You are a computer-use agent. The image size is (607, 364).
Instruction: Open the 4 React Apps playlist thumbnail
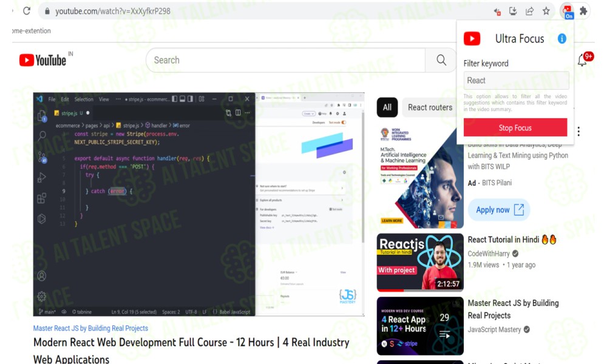pyautogui.click(x=420, y=326)
